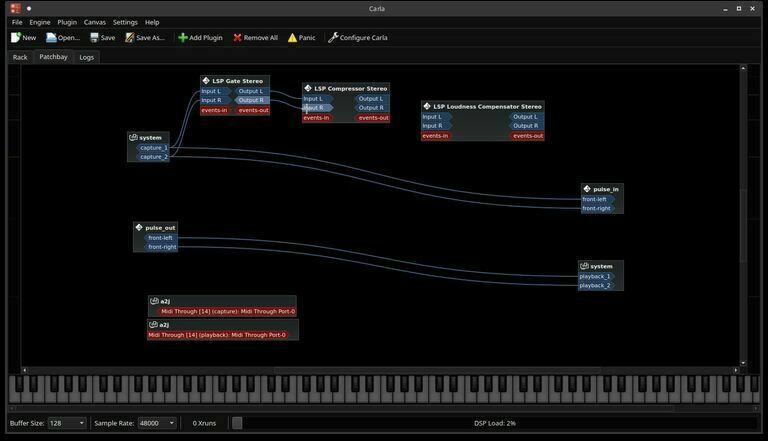The width and height of the screenshot is (768, 441).
Task: Click front-right port on pulse_in
Action: click(598, 208)
